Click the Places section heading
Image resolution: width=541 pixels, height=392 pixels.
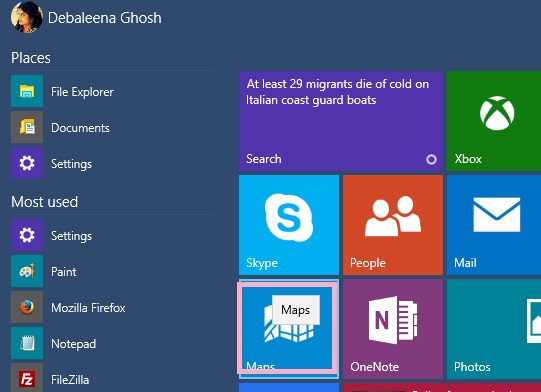[31, 58]
